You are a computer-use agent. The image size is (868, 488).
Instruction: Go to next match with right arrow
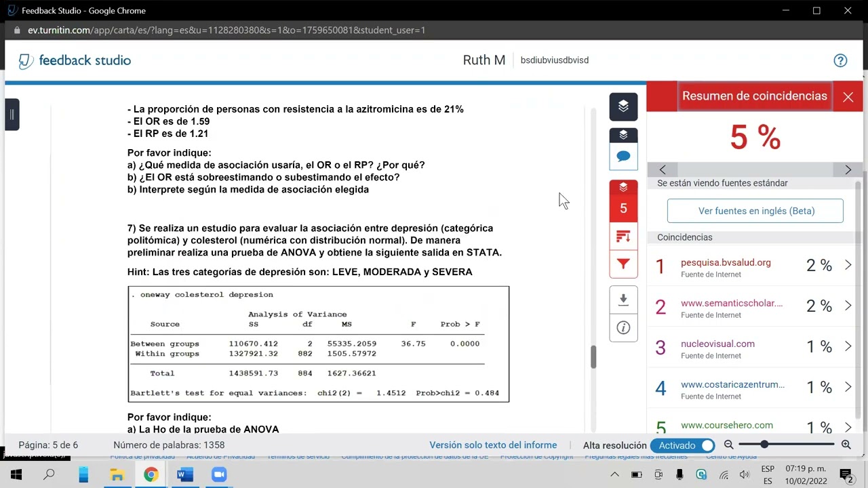tap(848, 169)
